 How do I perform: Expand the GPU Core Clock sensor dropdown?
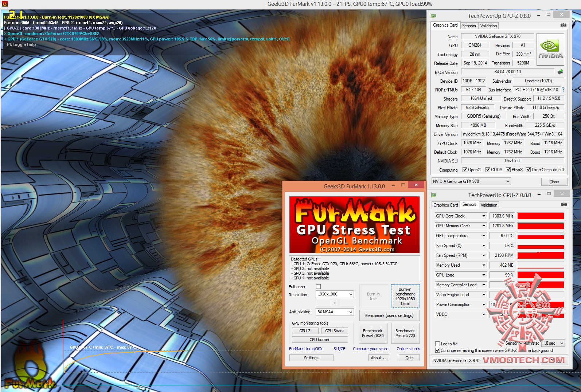tap(484, 216)
